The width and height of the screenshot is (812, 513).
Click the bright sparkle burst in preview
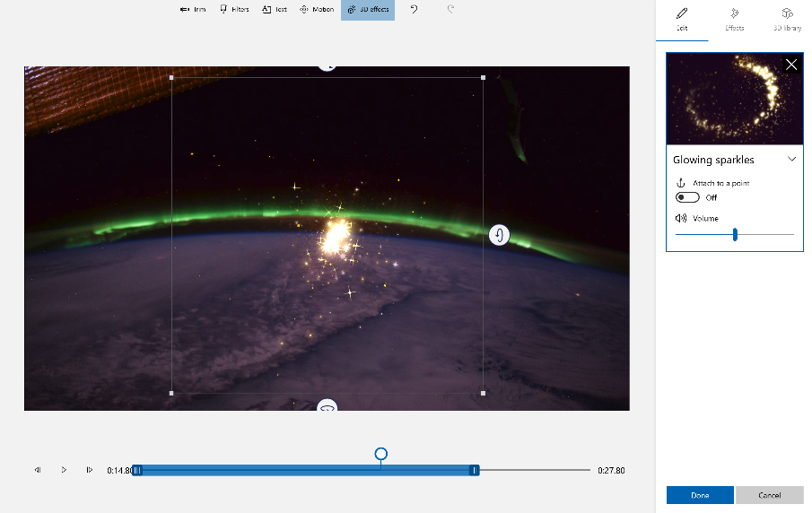(336, 239)
